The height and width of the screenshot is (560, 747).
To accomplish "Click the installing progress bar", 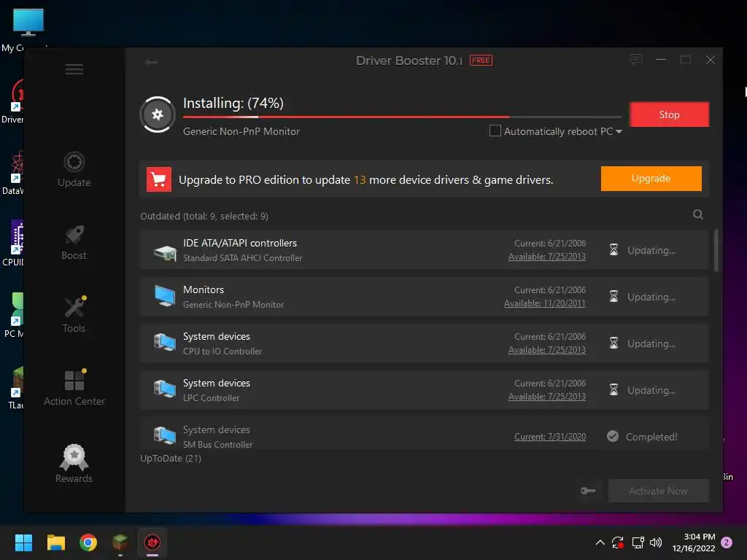I will (402, 117).
